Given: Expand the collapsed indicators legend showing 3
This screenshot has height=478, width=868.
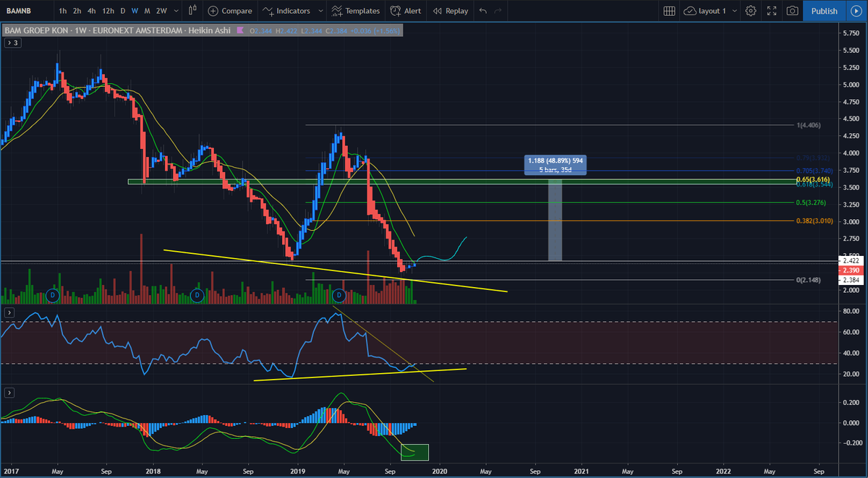Looking at the screenshot, I should click(x=13, y=43).
